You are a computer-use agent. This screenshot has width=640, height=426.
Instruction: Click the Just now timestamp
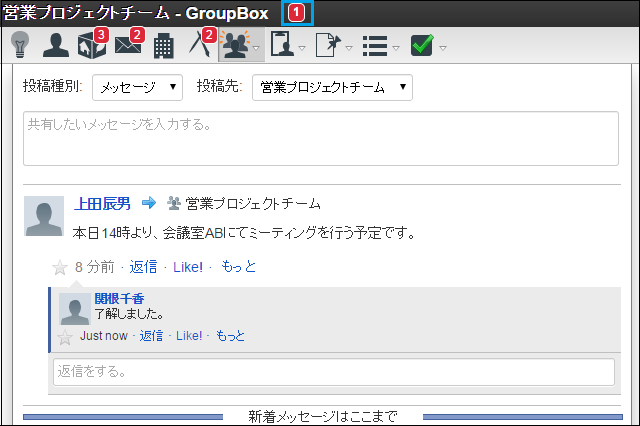pos(104,336)
